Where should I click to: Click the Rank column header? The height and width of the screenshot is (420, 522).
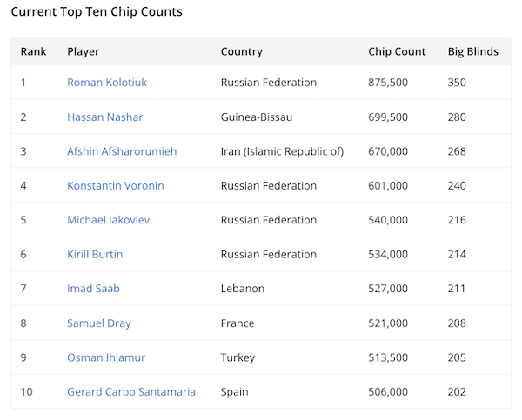(x=34, y=51)
